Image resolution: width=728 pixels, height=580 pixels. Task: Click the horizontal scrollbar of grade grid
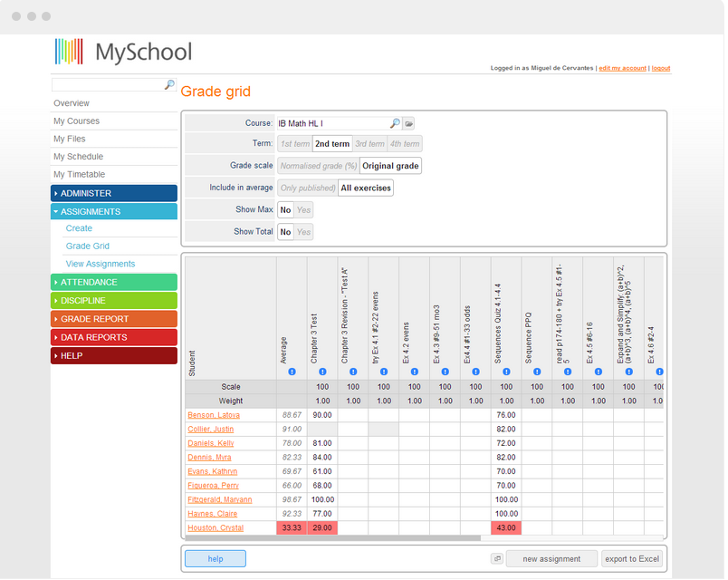coord(332,538)
